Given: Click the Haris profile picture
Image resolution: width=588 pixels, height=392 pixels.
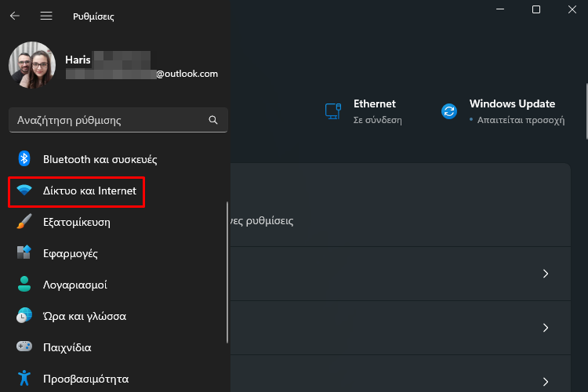Looking at the screenshot, I should click(32, 65).
